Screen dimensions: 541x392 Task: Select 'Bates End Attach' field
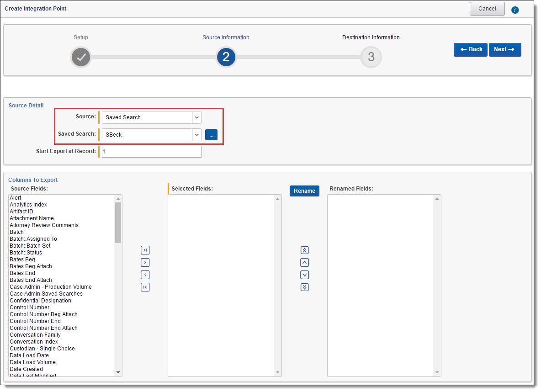click(31, 280)
